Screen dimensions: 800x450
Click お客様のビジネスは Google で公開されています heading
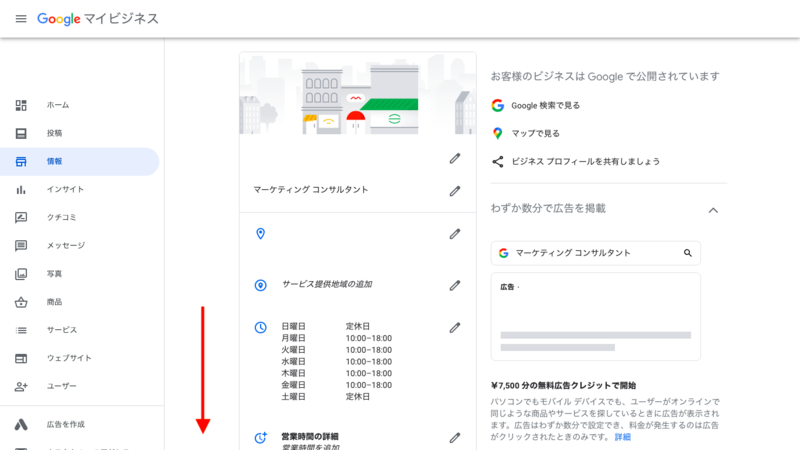tap(605, 77)
